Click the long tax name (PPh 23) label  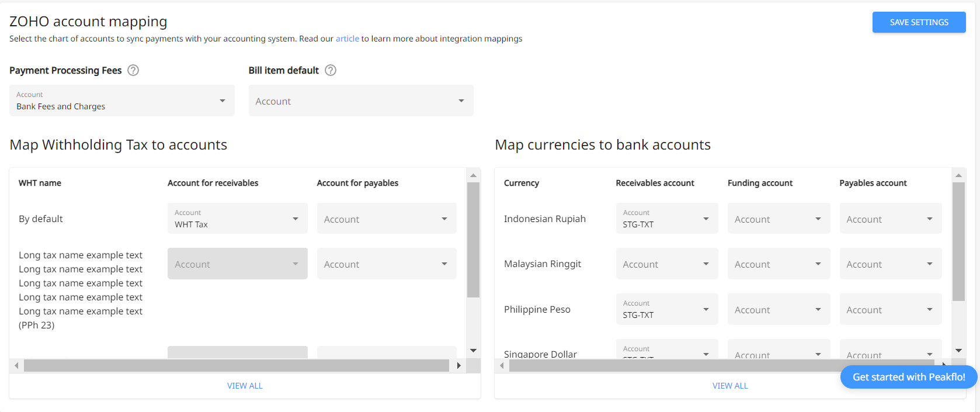[x=81, y=290]
